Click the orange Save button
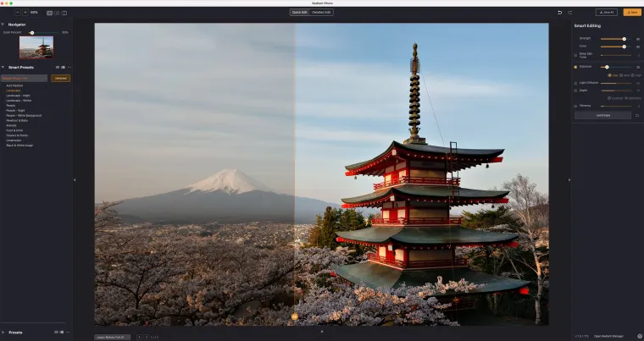The width and height of the screenshot is (644, 341). (x=632, y=13)
